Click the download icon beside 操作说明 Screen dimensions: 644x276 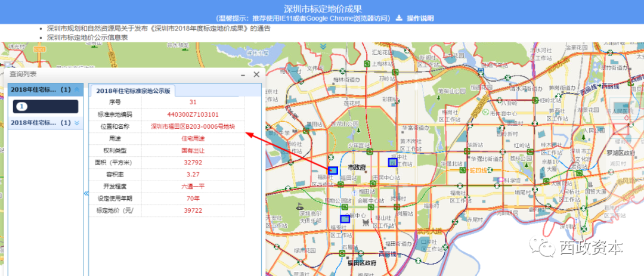point(400,18)
